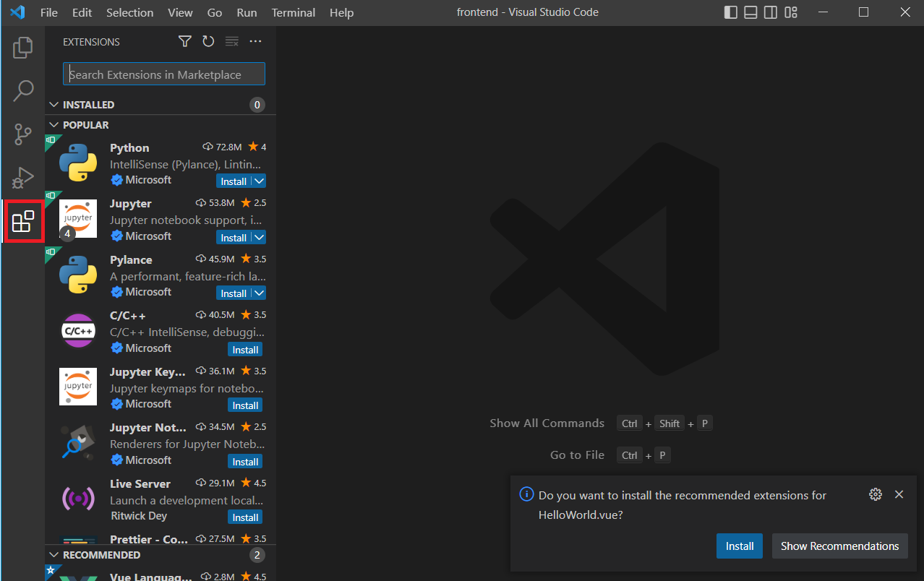924x581 pixels.
Task: Install the Jupyter extension
Action: coord(234,237)
